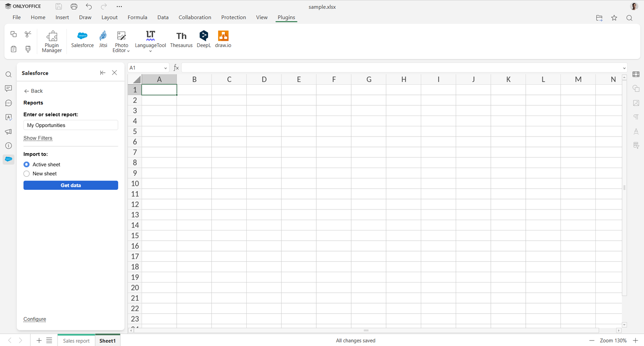Open the Thesaurus plugin
The height and width of the screenshot is (346, 644).
pos(181,40)
